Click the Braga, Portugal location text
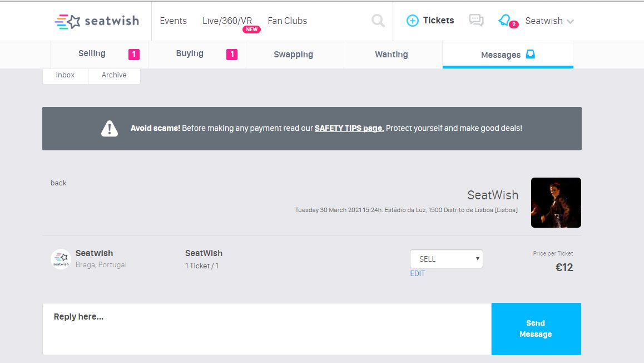 click(101, 265)
